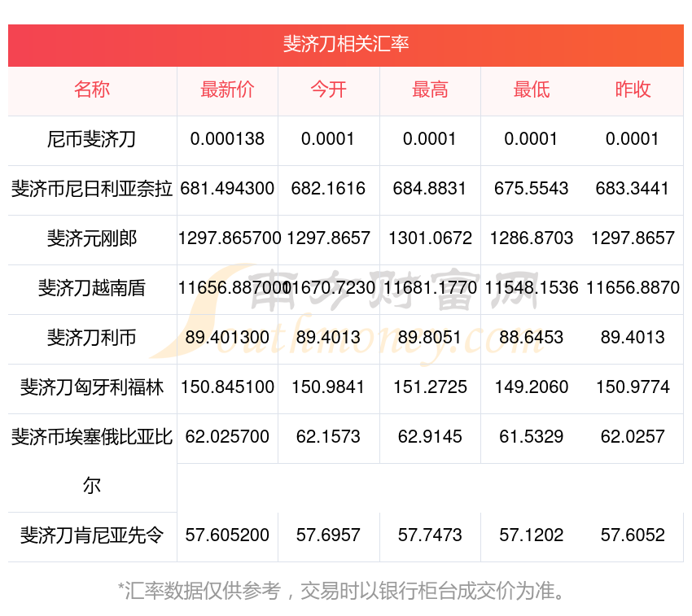The image size is (692, 616).
Task: Click the value 62.025700
Action: (227, 437)
